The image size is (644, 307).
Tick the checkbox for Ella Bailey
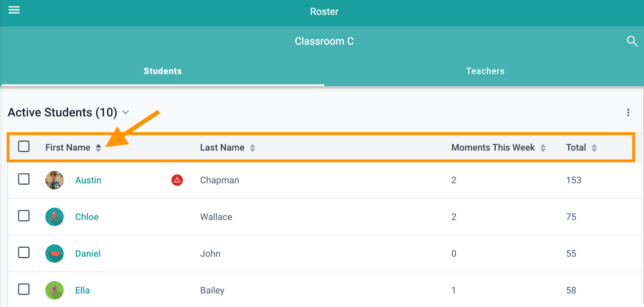24,289
